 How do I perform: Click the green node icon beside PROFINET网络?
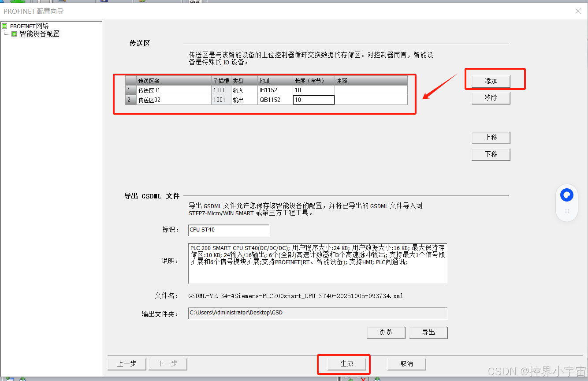click(x=6, y=26)
